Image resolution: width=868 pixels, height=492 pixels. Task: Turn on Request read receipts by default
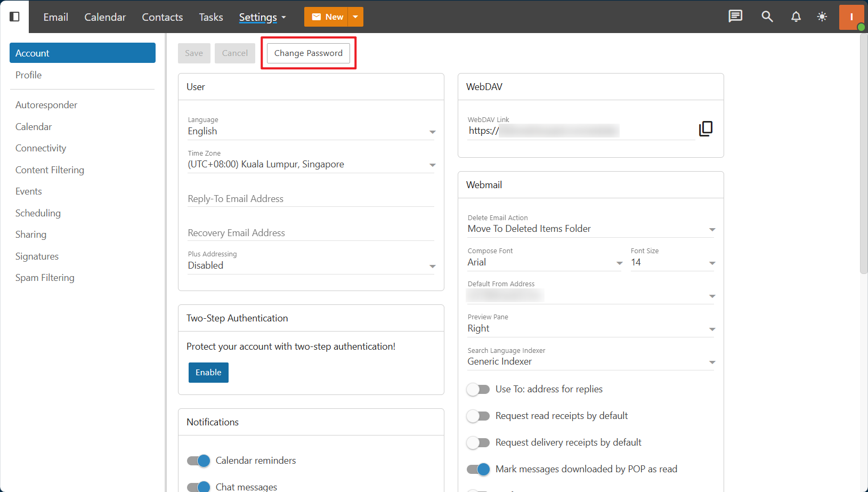pos(478,416)
